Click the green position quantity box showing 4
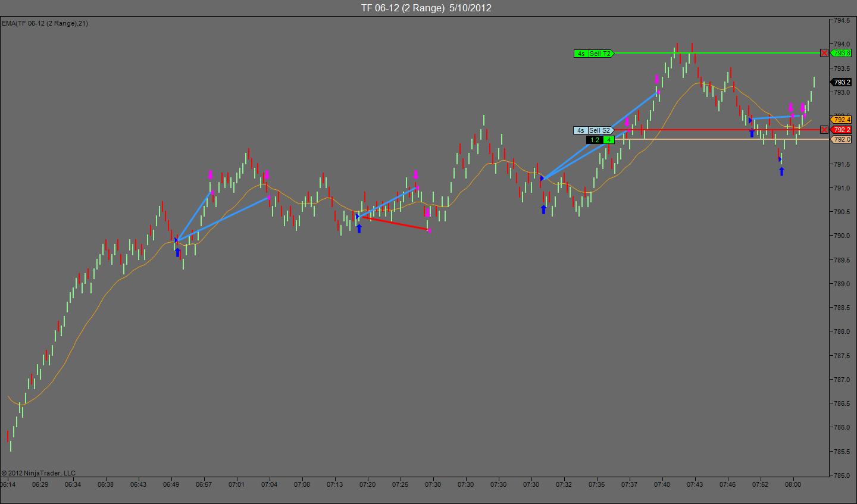The width and height of the screenshot is (857, 504). 609,140
